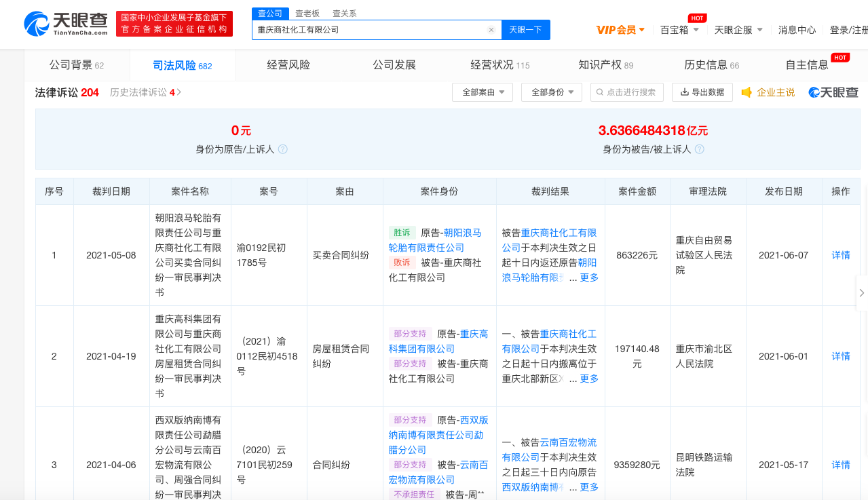Open 详情 for the row 1 case

point(841,255)
